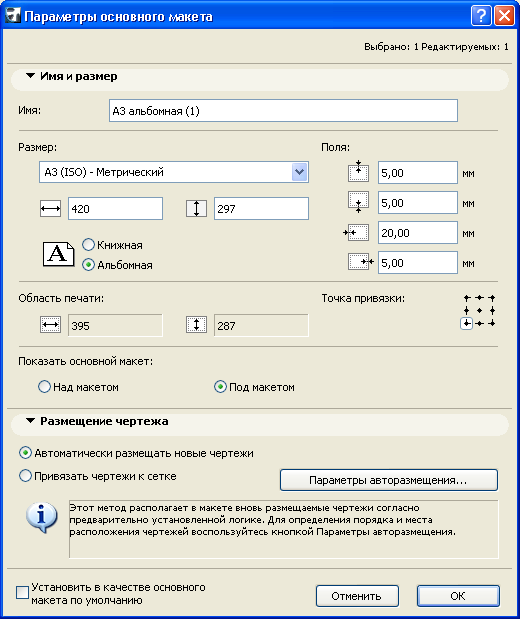Collapse the Имя и размер section
Viewport: 520px width, 619px height.
click(30, 76)
